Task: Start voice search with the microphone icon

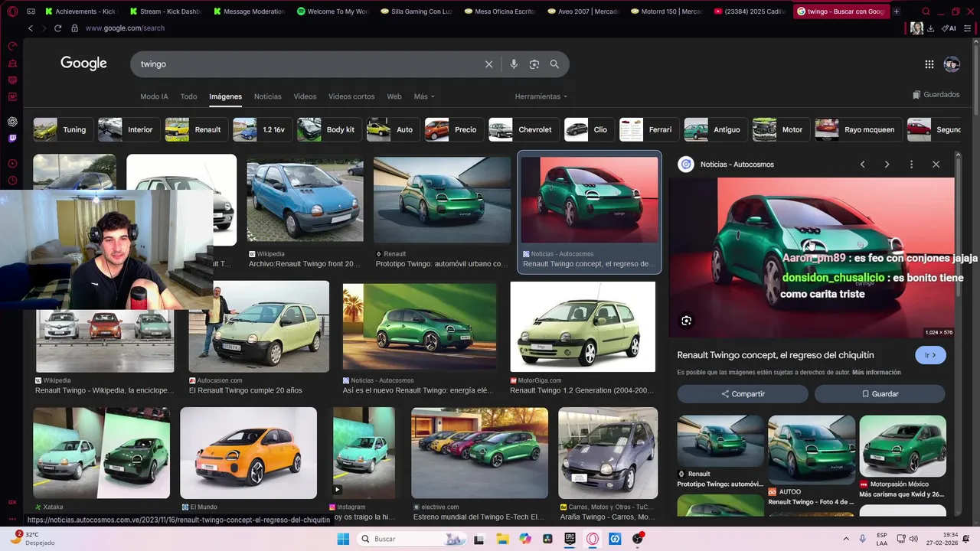Action: coord(514,64)
